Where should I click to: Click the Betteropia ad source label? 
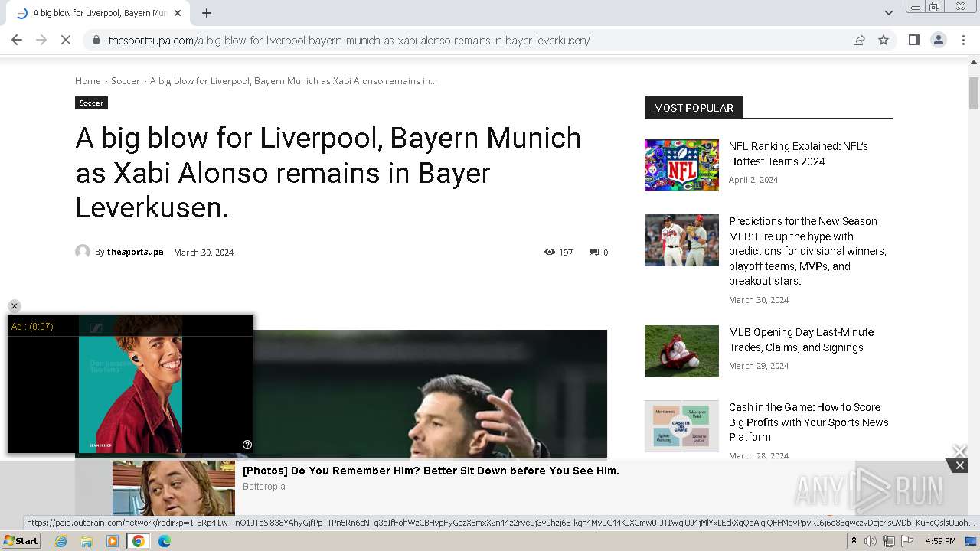point(264,487)
